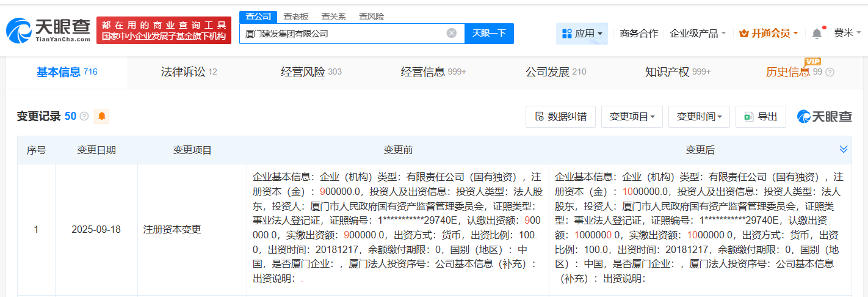The height and width of the screenshot is (297, 868).
Task: Open the 变更项目 filter dropdown
Action: 632,117
